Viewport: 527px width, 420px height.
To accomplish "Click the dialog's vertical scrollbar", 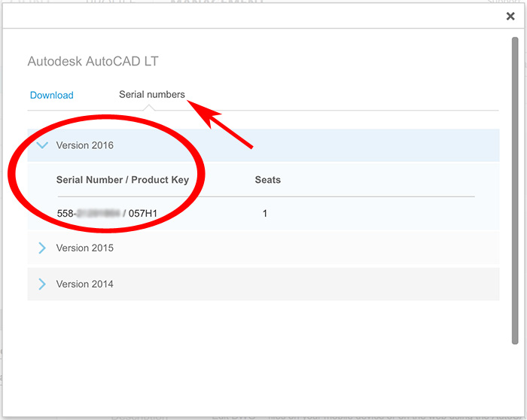I will point(515,190).
